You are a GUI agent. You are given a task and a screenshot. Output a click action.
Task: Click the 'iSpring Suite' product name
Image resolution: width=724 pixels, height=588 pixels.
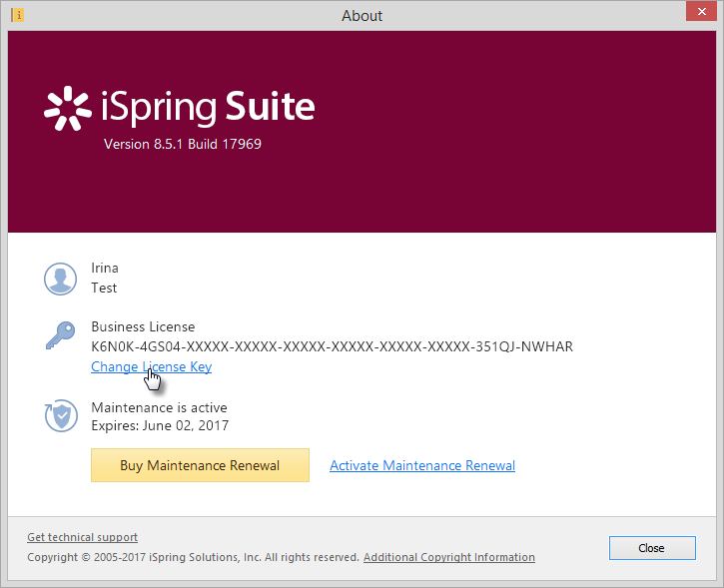point(208,108)
